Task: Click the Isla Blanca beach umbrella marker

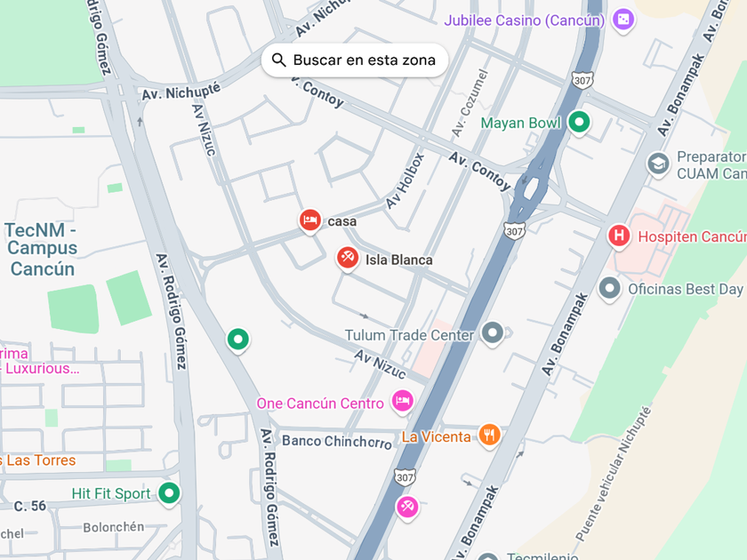Action: coord(348,259)
